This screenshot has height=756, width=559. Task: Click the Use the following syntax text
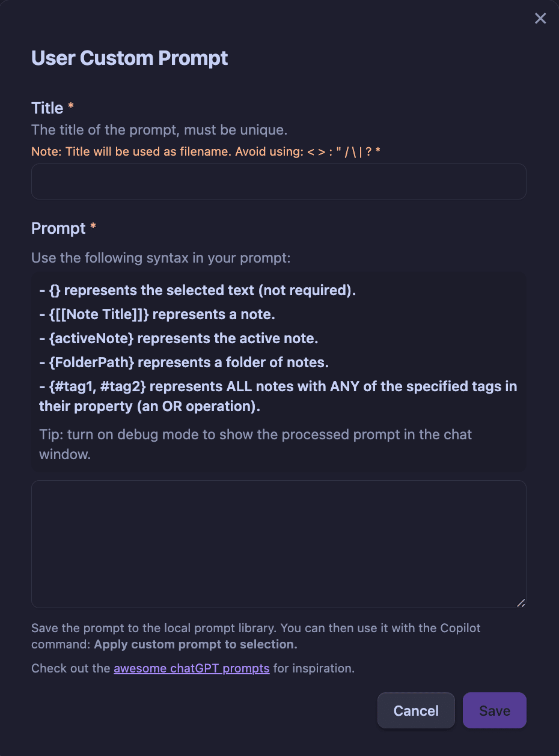coord(161,258)
